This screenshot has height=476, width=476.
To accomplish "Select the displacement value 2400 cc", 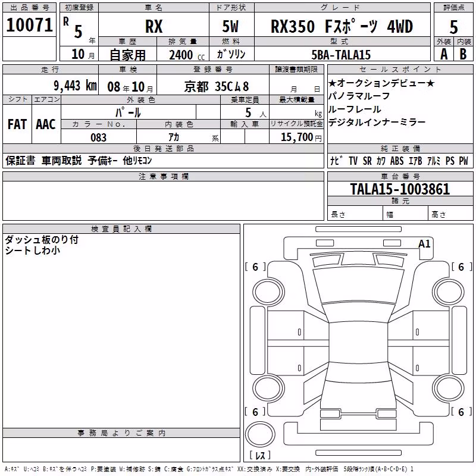I will [x=187, y=55].
